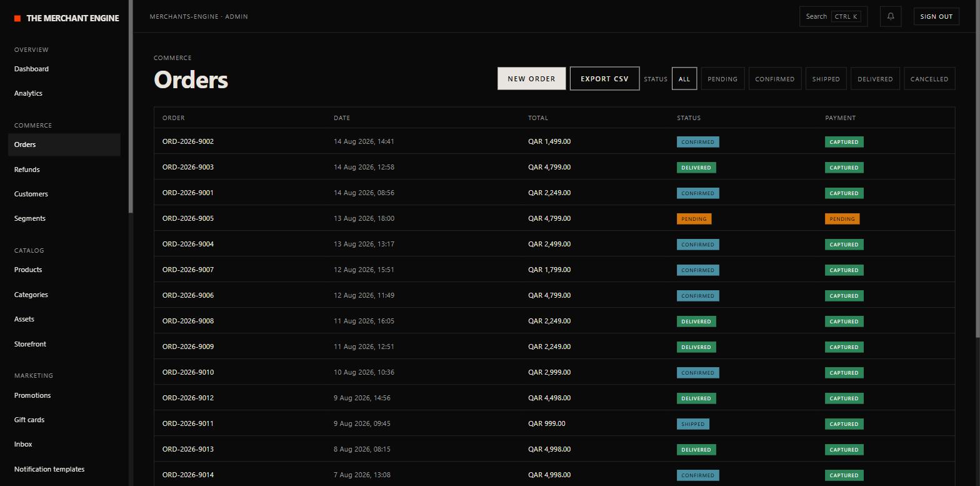Open order ORD-2026-9007

pyautogui.click(x=187, y=270)
